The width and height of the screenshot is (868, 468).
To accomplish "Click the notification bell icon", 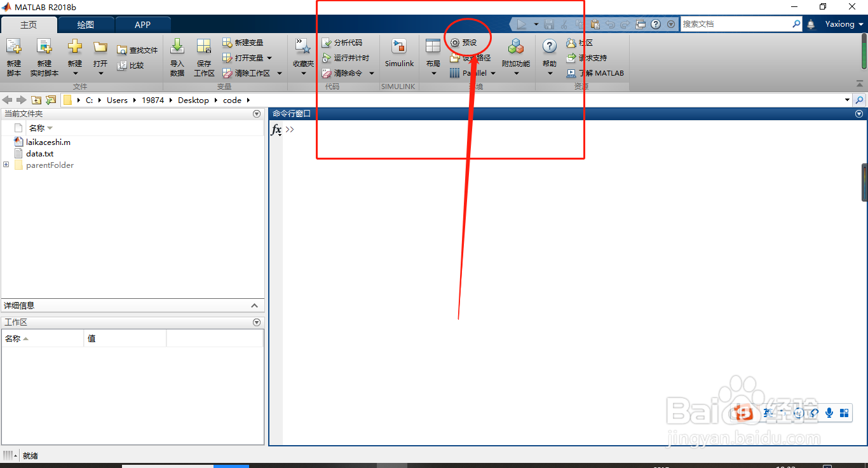I will coord(811,24).
